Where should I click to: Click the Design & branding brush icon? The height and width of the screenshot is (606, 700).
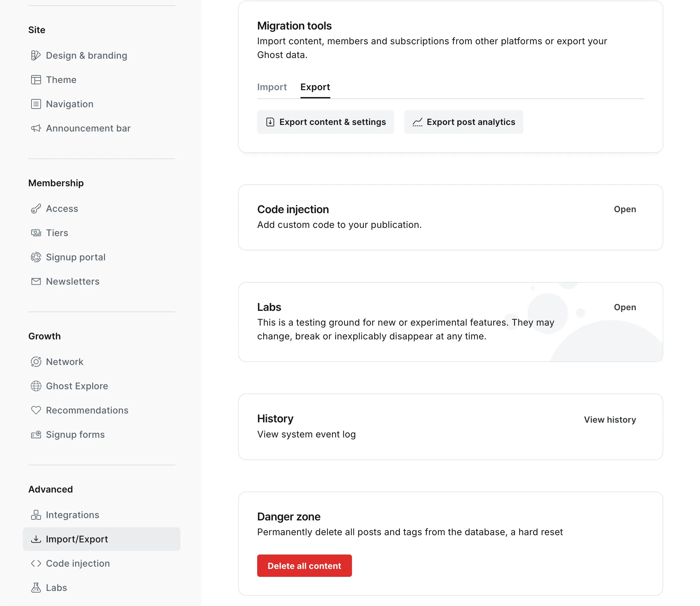click(36, 55)
